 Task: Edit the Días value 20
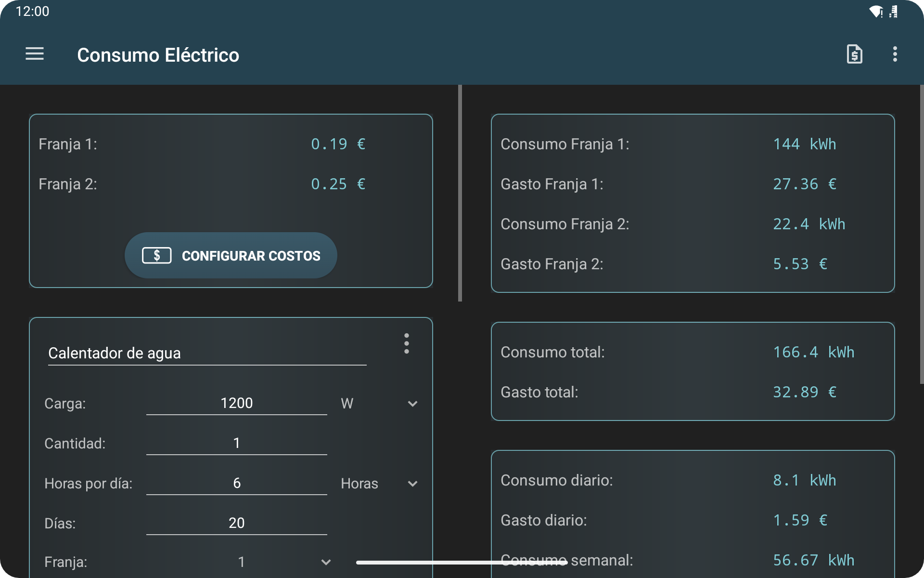click(x=236, y=523)
